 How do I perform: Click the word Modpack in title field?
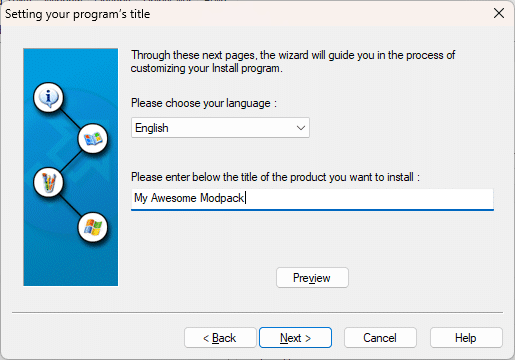(x=222, y=198)
